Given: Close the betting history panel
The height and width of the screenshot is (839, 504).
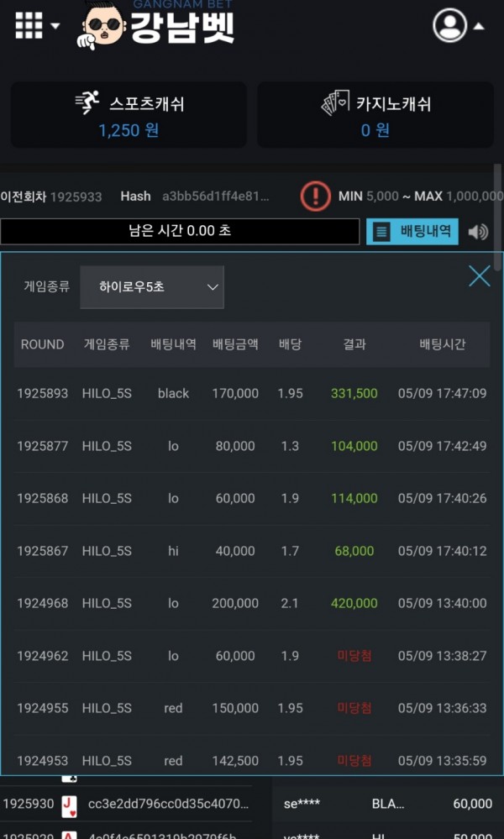Looking at the screenshot, I should [479, 275].
